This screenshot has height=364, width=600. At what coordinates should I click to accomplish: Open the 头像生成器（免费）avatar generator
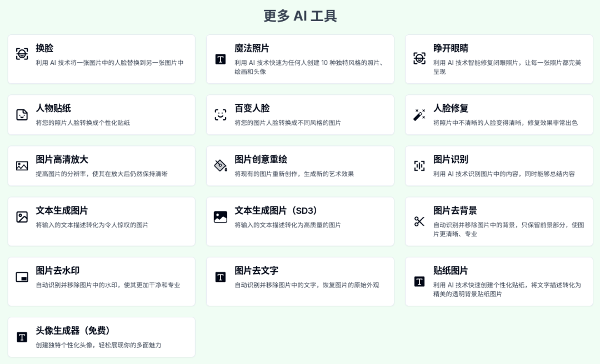coord(102,336)
